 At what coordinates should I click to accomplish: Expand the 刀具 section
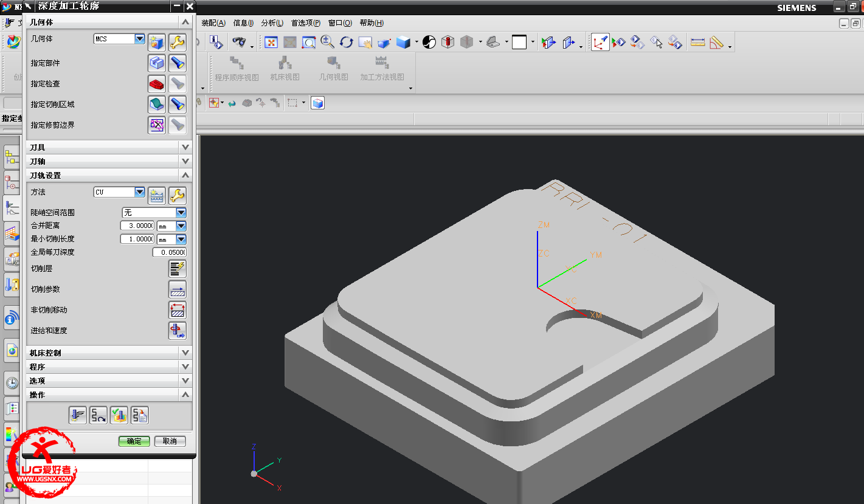[185, 147]
